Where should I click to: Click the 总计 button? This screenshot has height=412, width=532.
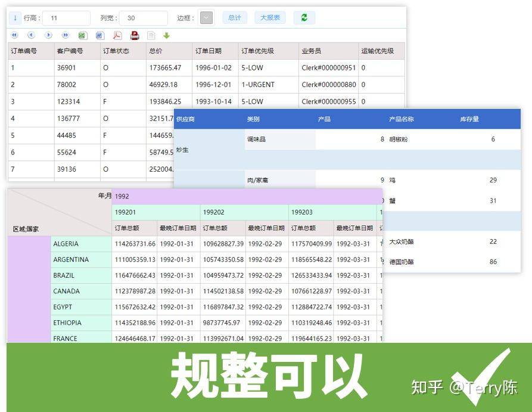pos(235,18)
